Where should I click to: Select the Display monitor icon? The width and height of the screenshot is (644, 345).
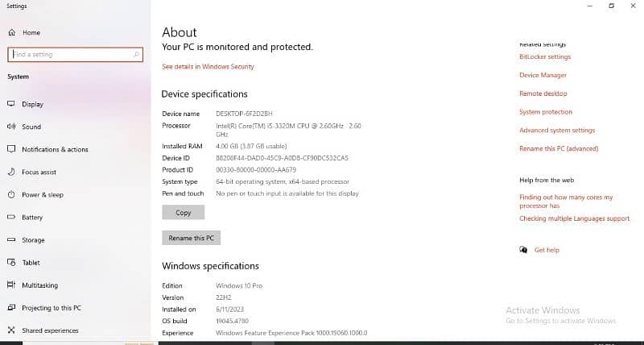[x=11, y=104]
